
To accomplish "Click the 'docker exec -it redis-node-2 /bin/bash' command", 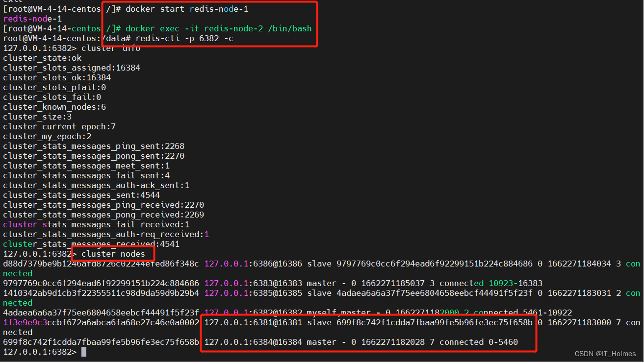I will point(218,28).
